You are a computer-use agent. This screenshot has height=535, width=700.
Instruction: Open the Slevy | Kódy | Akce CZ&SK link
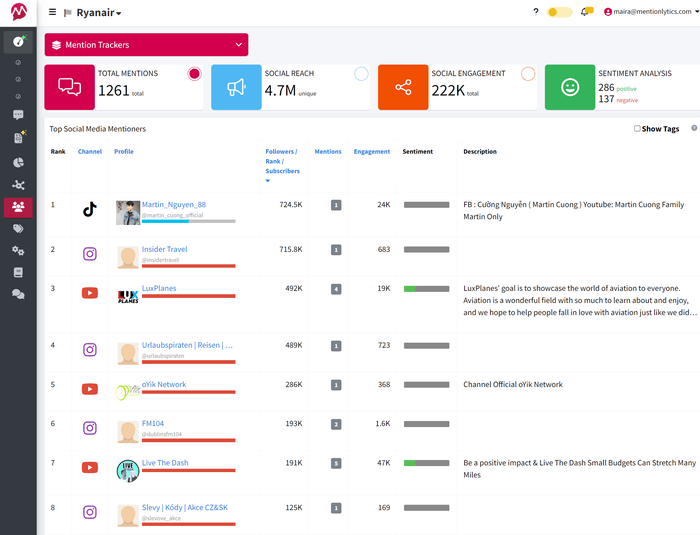185,507
